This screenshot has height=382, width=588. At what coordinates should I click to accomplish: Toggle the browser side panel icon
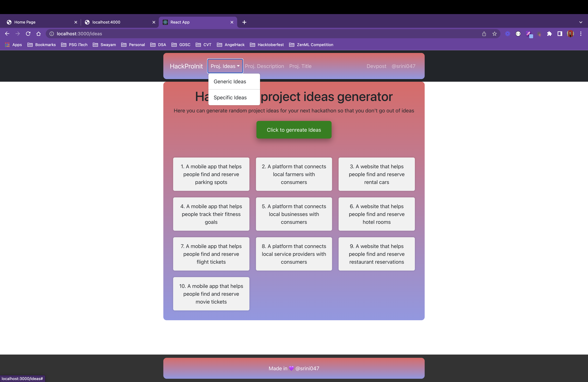click(x=560, y=34)
